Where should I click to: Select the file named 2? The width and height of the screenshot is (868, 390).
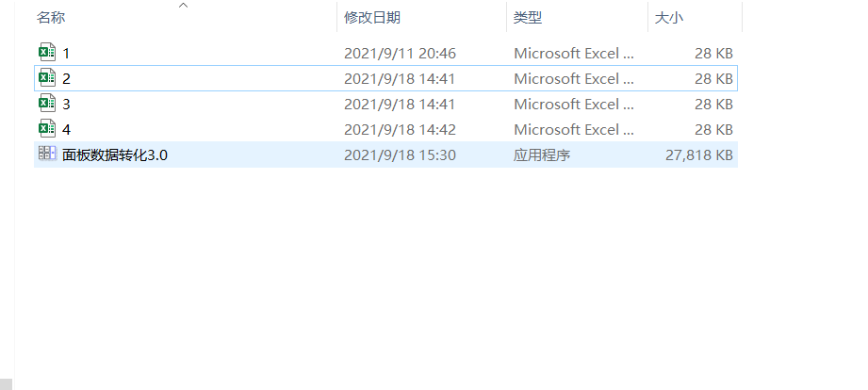coord(66,79)
